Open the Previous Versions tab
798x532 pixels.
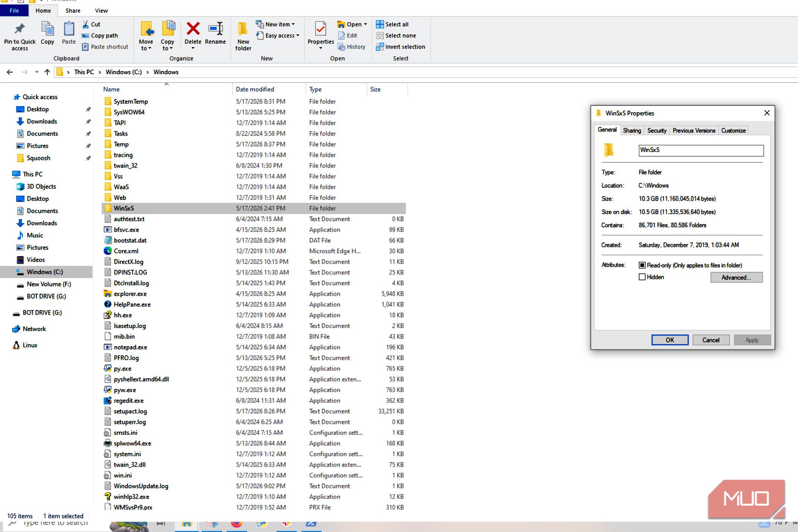694,130
